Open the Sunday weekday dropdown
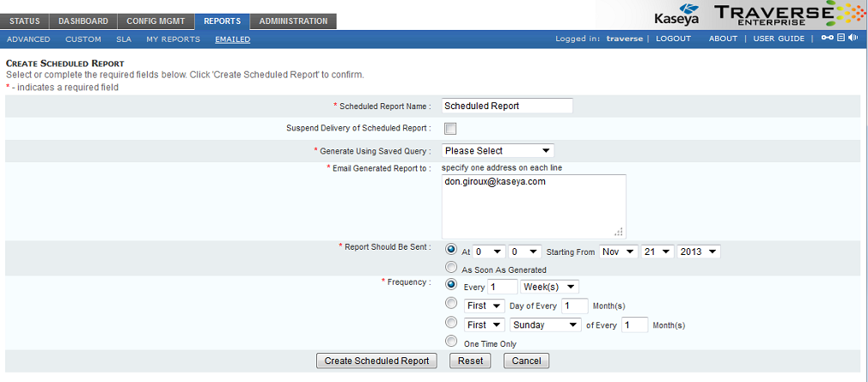The height and width of the screenshot is (382, 868). click(x=545, y=325)
